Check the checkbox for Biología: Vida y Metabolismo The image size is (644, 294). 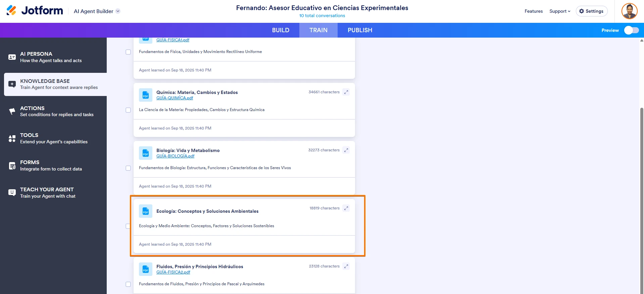[x=128, y=168]
